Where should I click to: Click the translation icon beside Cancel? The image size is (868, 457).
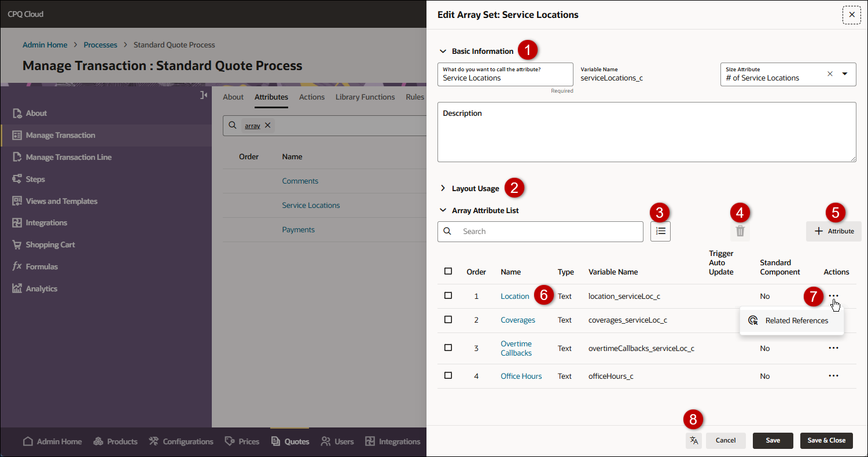[x=694, y=441]
